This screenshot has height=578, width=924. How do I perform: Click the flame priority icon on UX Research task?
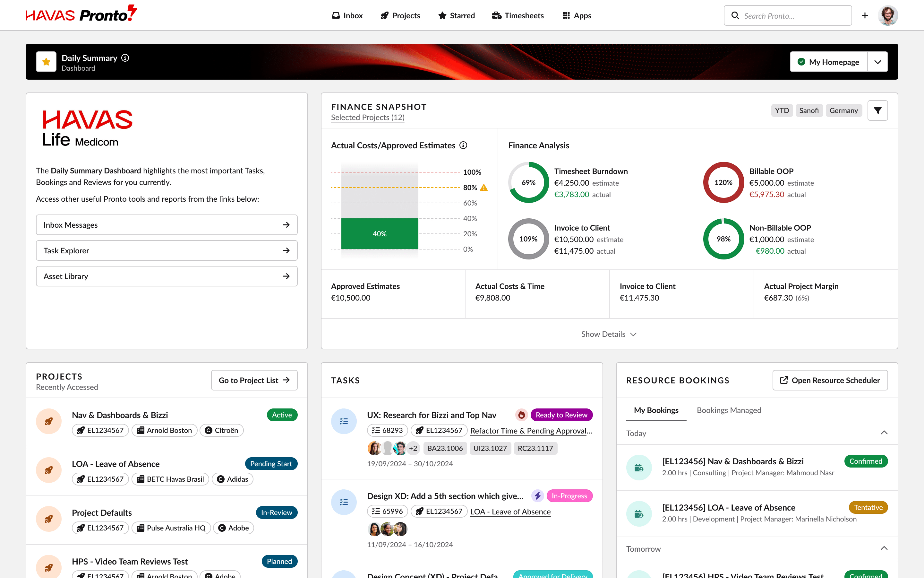(x=521, y=415)
